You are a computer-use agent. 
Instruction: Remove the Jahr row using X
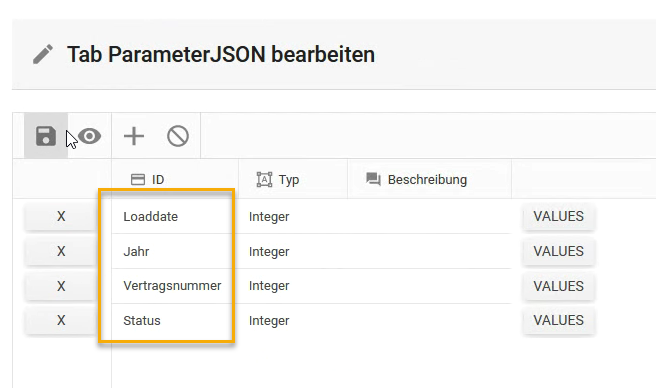61,251
